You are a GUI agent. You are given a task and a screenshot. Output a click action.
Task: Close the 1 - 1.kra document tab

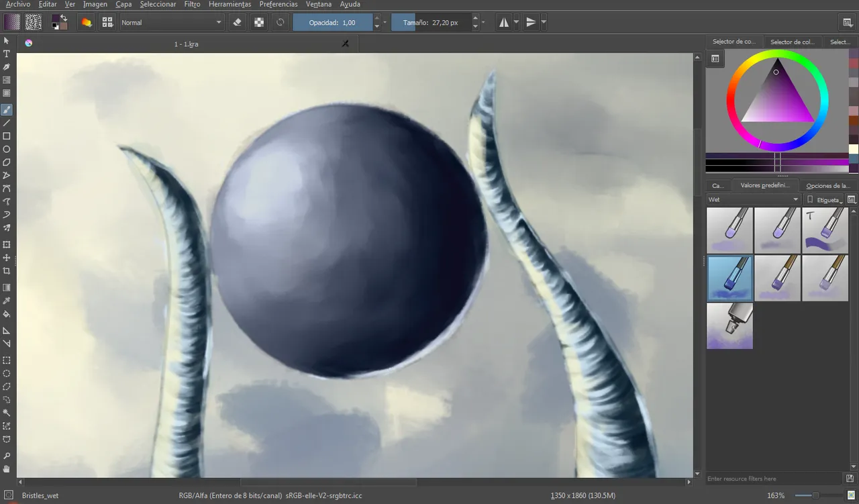345,44
